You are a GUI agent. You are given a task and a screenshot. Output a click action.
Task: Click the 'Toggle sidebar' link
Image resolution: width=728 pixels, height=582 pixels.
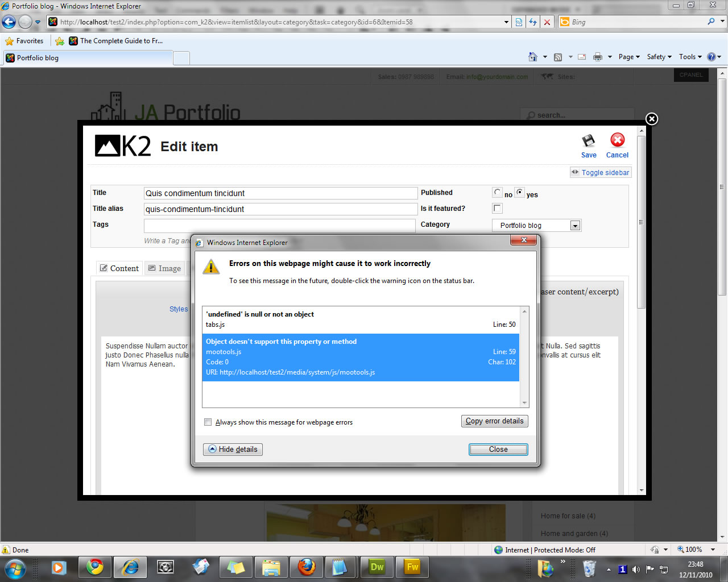601,173
